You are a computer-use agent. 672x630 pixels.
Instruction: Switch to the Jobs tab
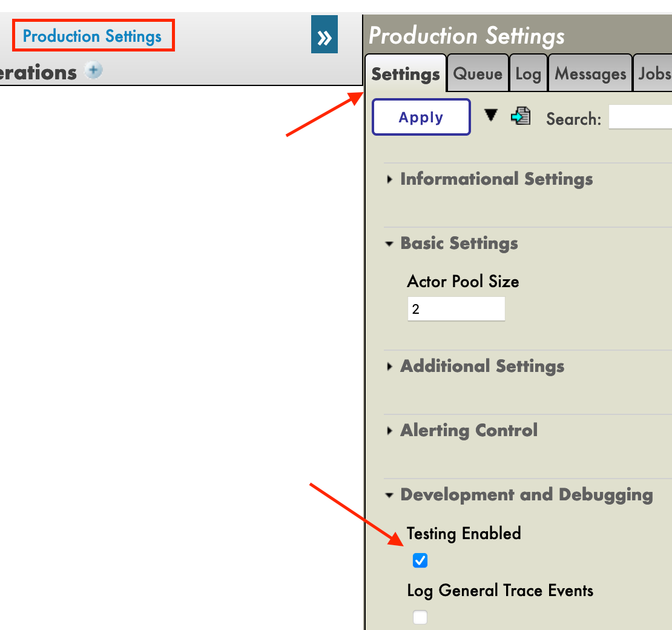point(656,73)
